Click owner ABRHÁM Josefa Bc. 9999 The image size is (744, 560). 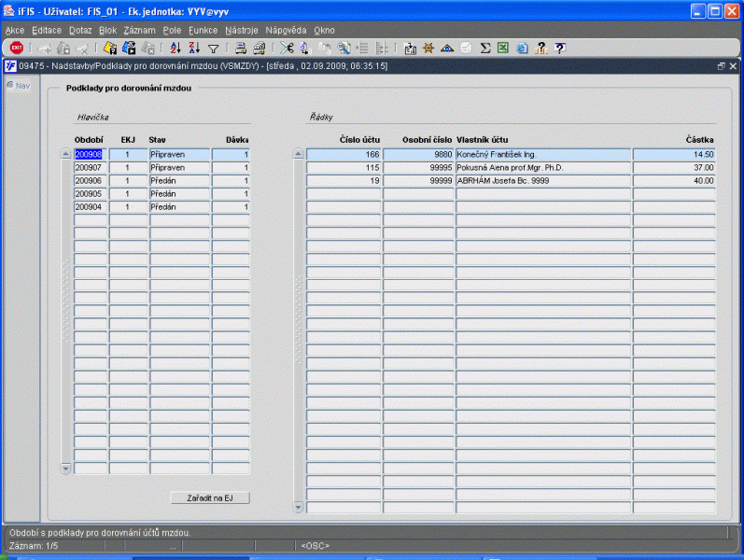542,181
